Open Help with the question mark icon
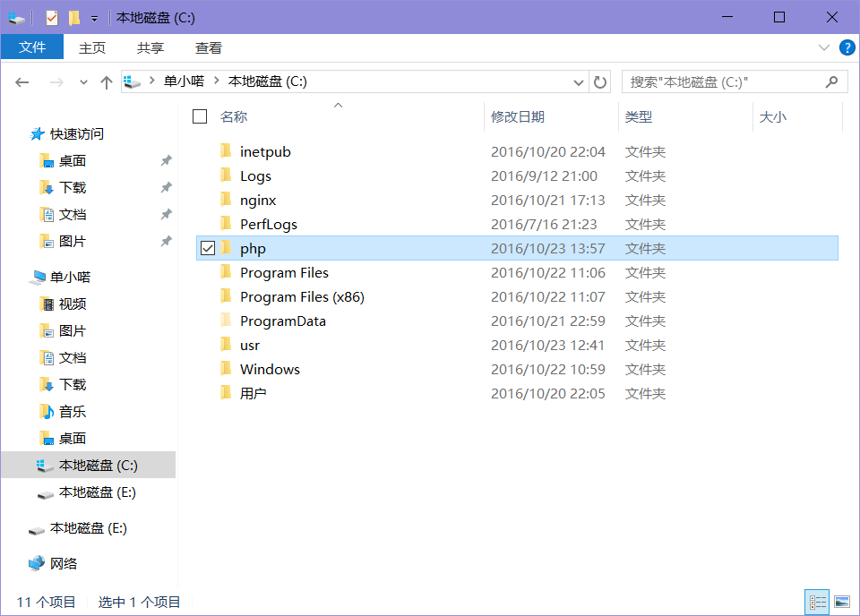The height and width of the screenshot is (616, 860). tap(847, 47)
